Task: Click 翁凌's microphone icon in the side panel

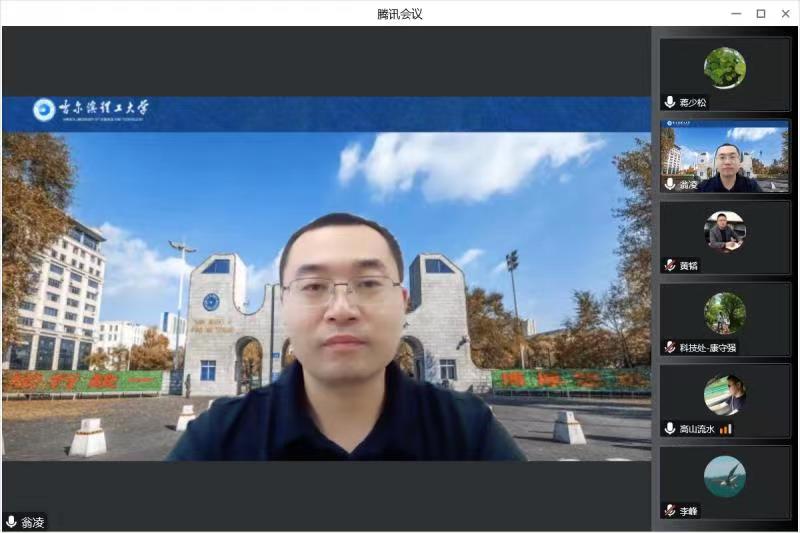Action: click(670, 184)
